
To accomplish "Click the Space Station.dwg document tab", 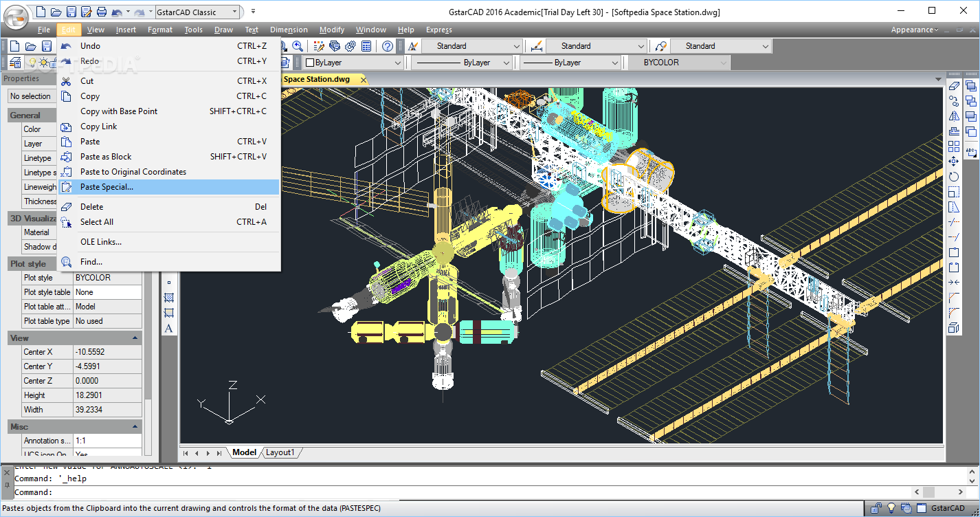I will pyautogui.click(x=318, y=79).
